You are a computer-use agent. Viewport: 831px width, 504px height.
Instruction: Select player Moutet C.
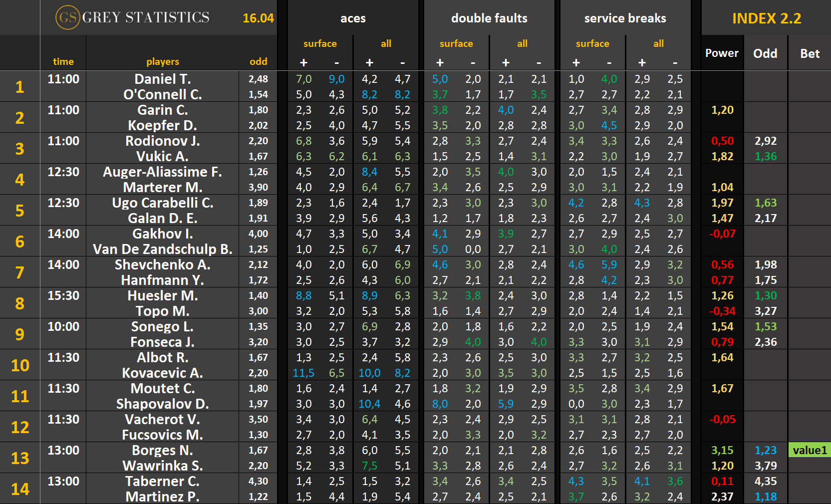[x=163, y=388]
